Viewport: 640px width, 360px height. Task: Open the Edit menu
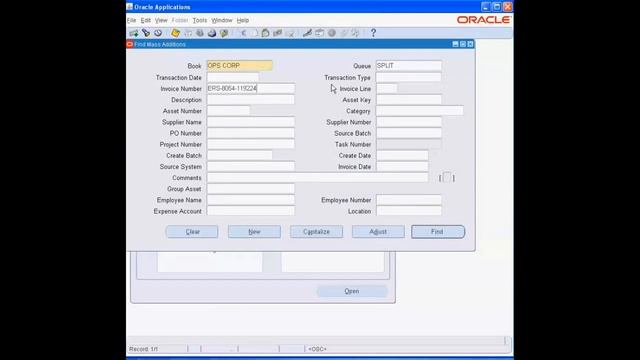click(146, 20)
